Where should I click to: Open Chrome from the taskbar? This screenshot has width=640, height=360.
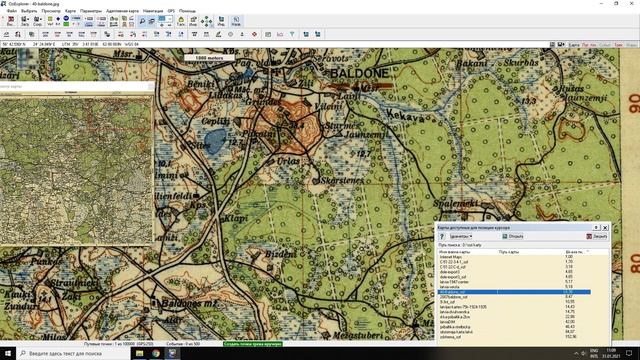156,353
